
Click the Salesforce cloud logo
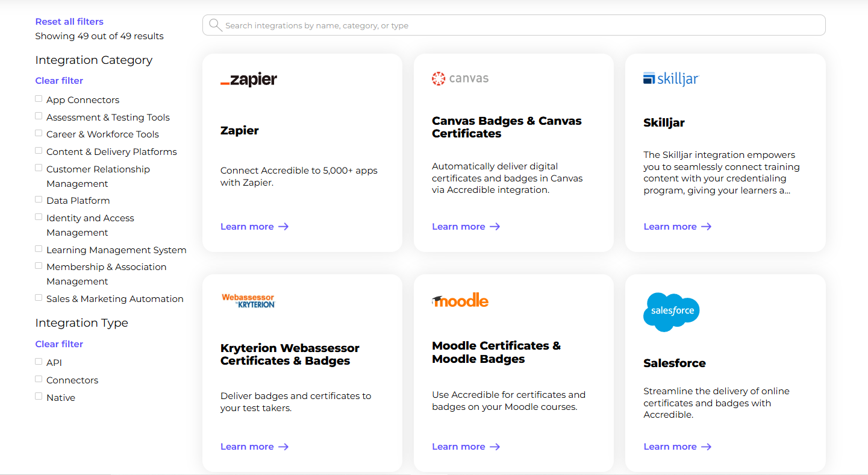pos(670,312)
